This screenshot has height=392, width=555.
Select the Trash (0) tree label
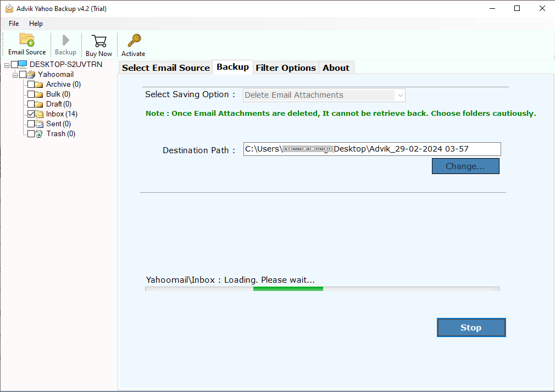pyautogui.click(x=61, y=134)
